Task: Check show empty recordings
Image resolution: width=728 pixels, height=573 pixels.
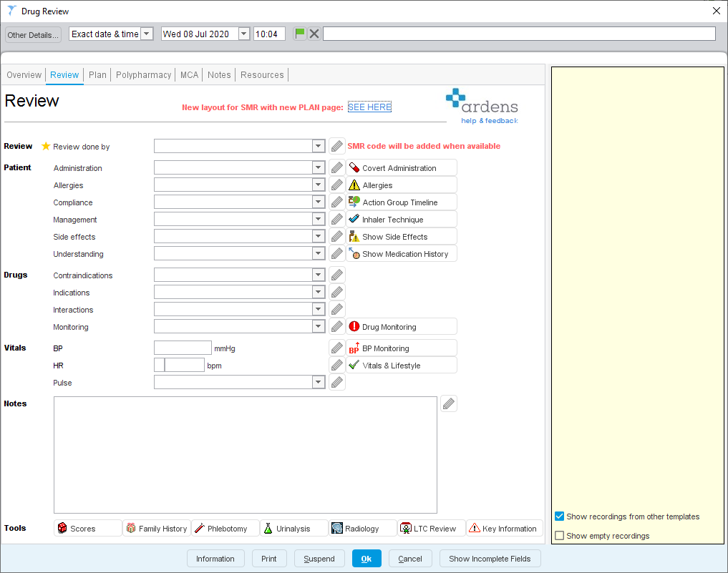Action: tap(559, 535)
